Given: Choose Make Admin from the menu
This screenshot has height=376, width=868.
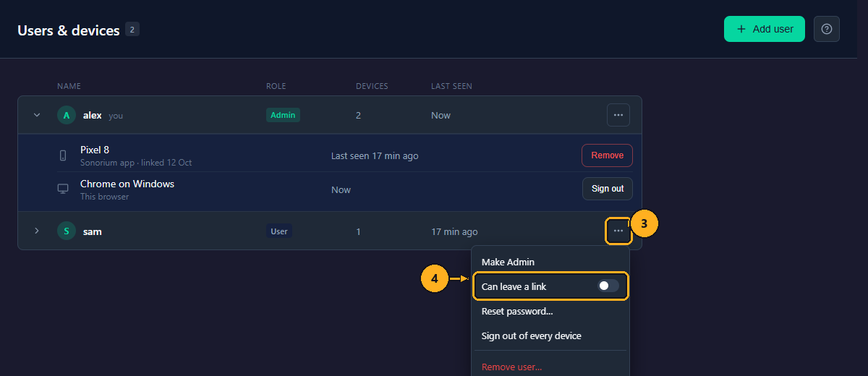Looking at the screenshot, I should 550,262.
